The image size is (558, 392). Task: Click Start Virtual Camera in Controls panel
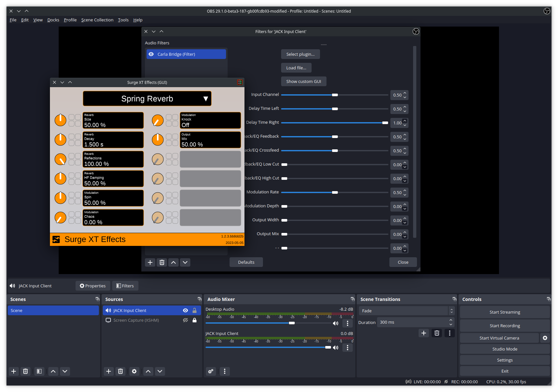tap(499, 338)
